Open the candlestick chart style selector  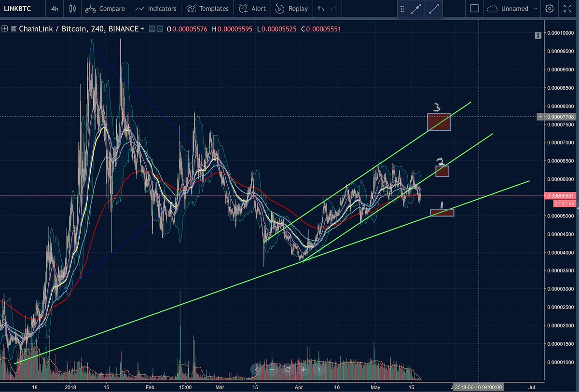point(72,9)
